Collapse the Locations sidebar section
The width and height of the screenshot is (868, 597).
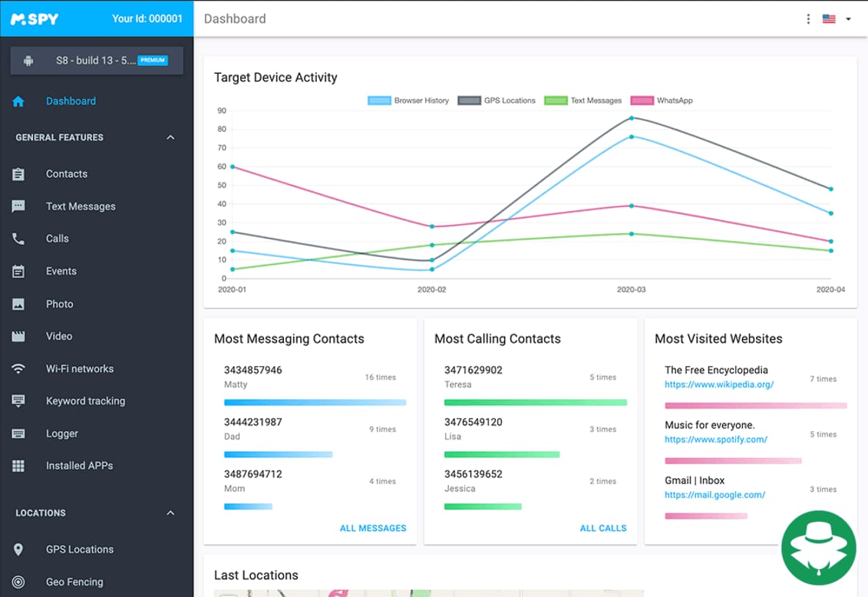click(x=170, y=513)
